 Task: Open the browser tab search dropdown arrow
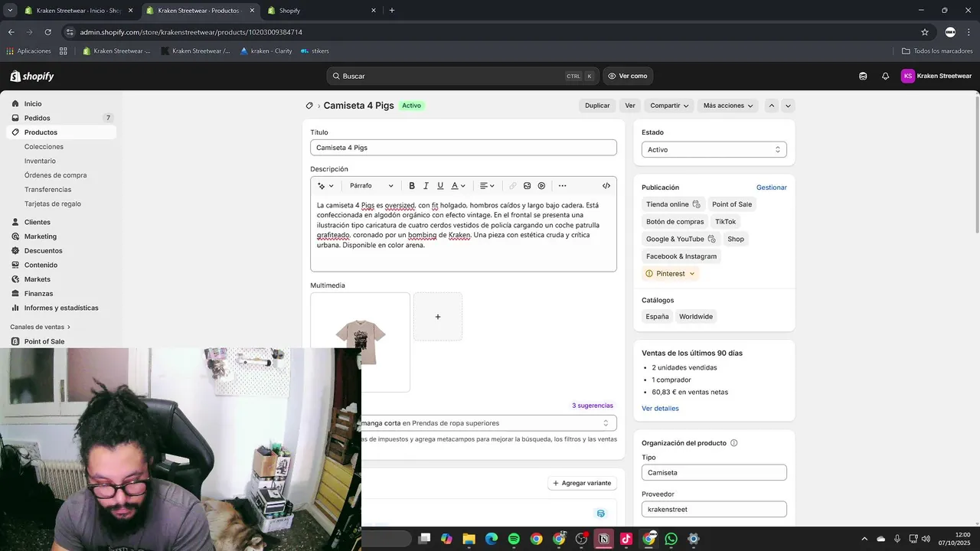coord(10,11)
